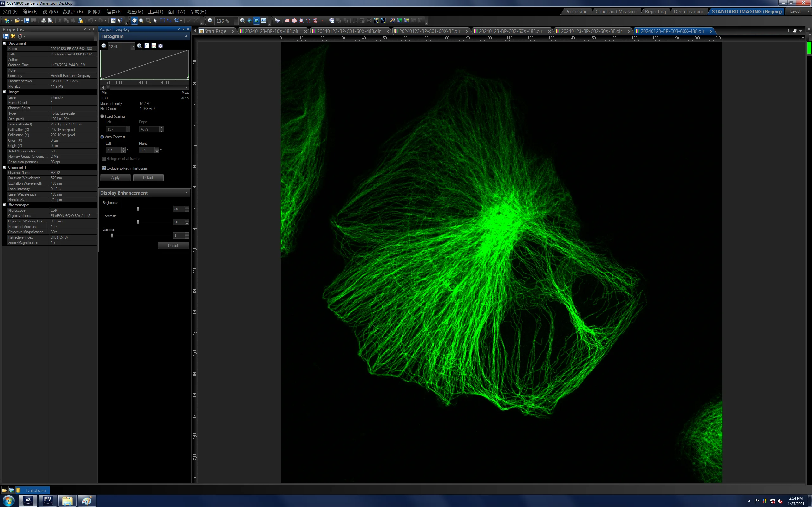The height and width of the screenshot is (507, 812).
Task: Launch the FV application from taskbar
Action: pos(48,500)
